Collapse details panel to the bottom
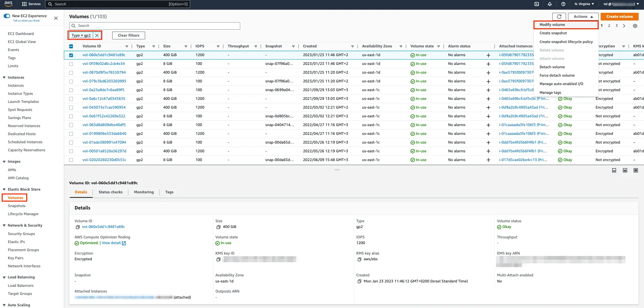Image resolution: width=644 pixels, height=308 pixels. [x=614, y=170]
